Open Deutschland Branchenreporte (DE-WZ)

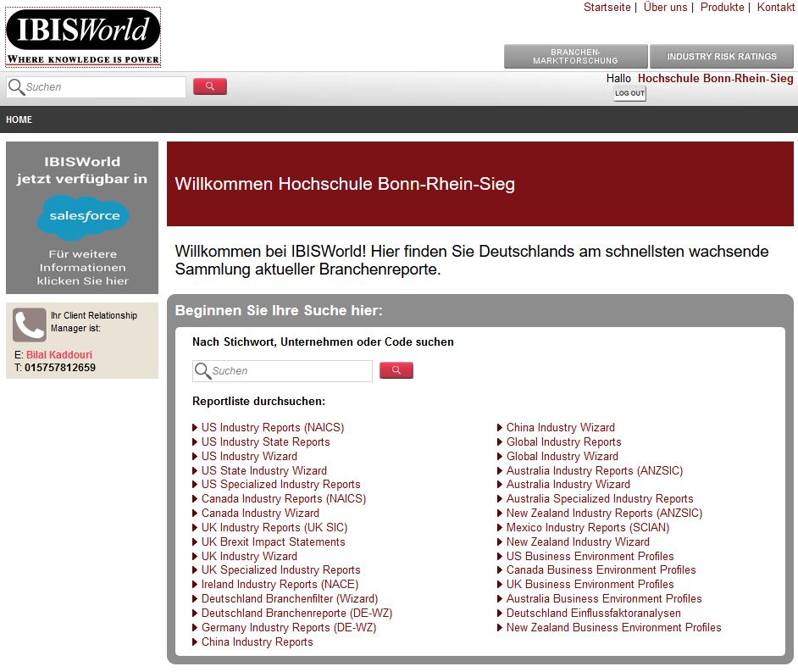(x=297, y=613)
